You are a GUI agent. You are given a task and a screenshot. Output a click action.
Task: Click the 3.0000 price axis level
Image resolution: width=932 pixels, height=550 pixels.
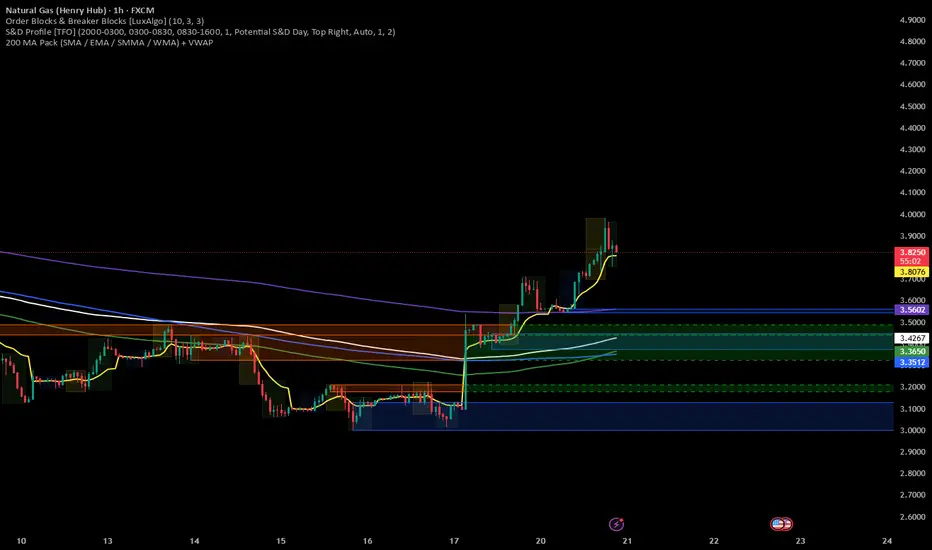tap(912, 430)
